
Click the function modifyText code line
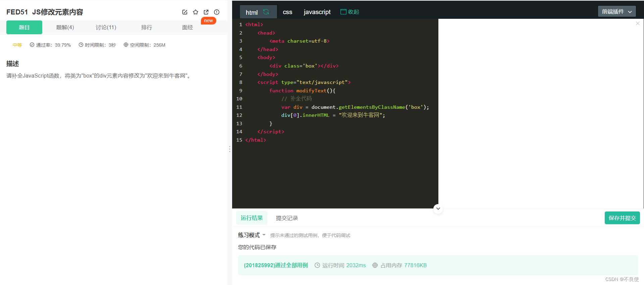(x=302, y=91)
